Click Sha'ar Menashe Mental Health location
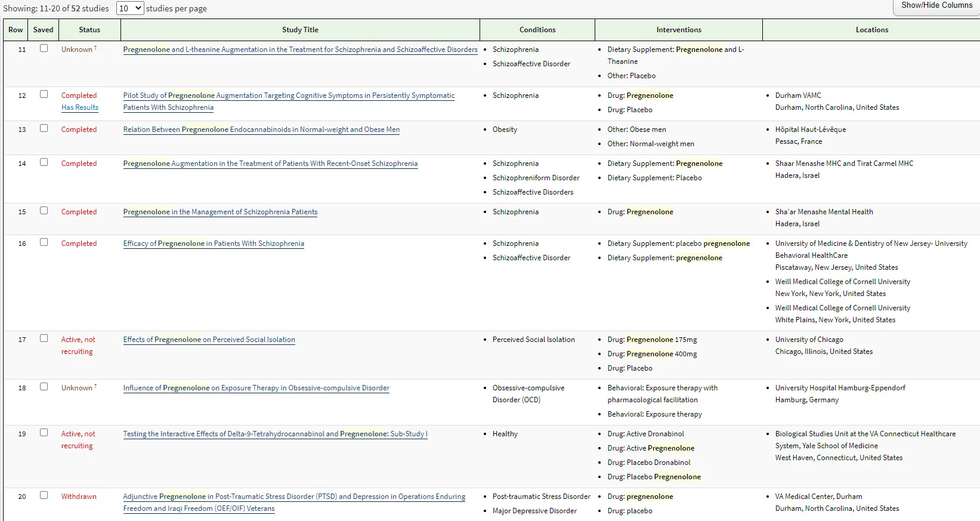Viewport: 980px width, 521px height. [824, 212]
